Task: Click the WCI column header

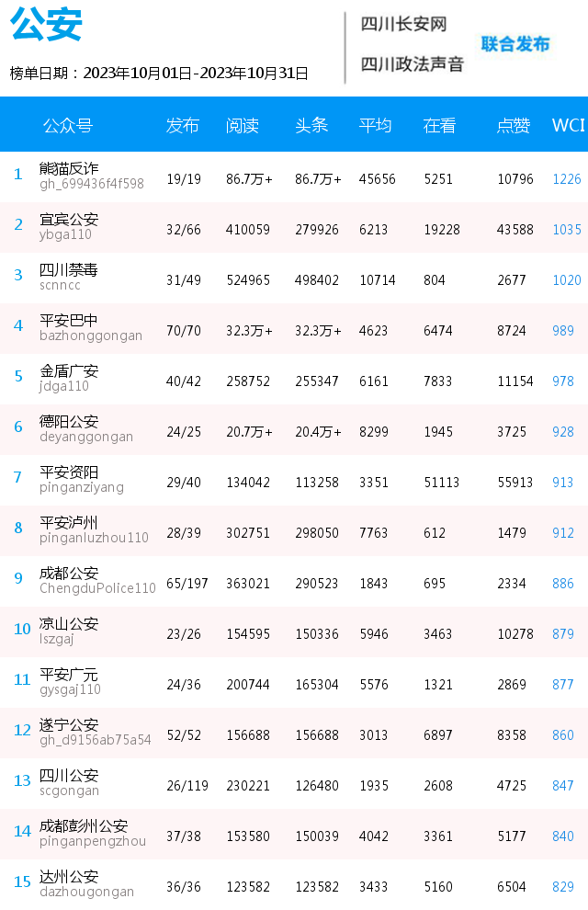Action: point(569,125)
